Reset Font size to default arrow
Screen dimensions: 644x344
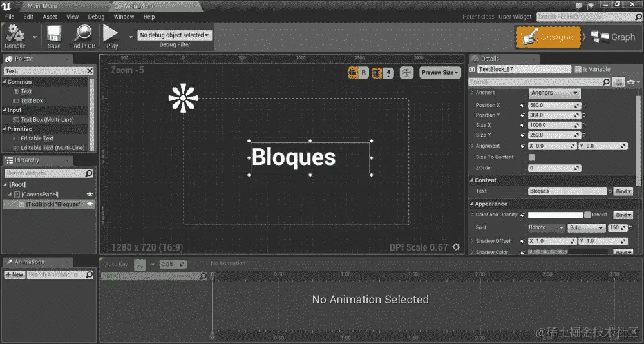pyautogui.click(x=631, y=227)
